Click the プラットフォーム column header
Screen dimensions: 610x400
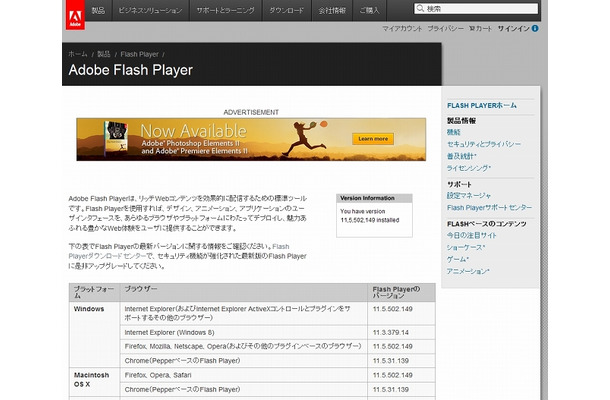(95, 293)
